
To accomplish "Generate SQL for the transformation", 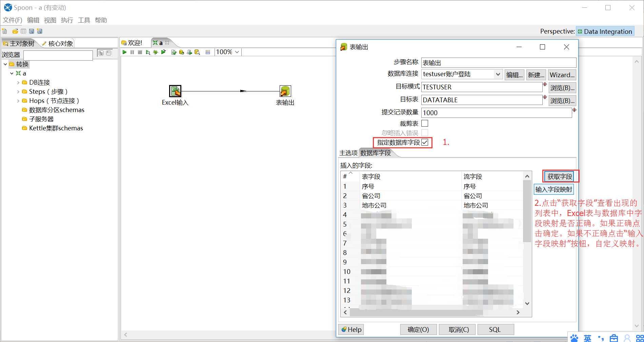I will pyautogui.click(x=189, y=52).
